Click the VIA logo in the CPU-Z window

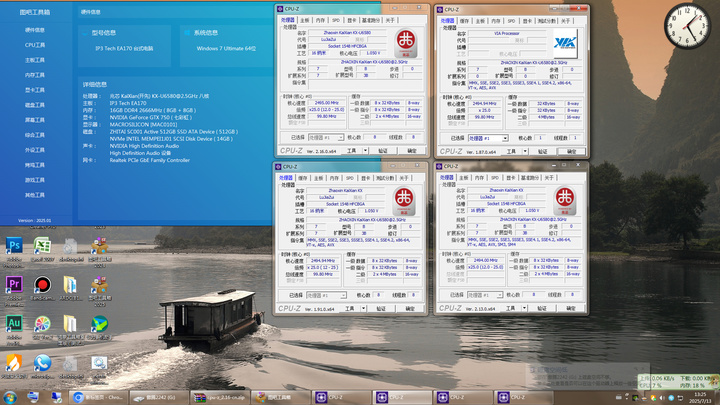tap(565, 44)
